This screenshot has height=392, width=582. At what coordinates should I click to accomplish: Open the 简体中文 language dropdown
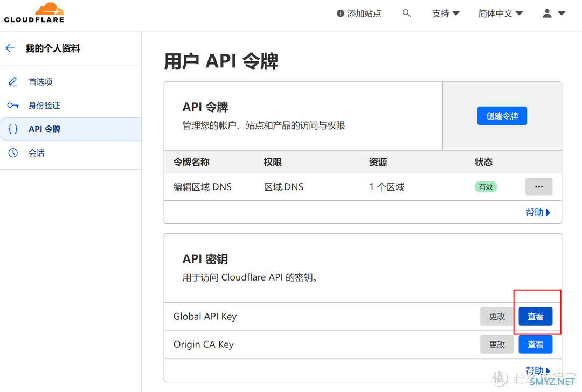pos(500,13)
